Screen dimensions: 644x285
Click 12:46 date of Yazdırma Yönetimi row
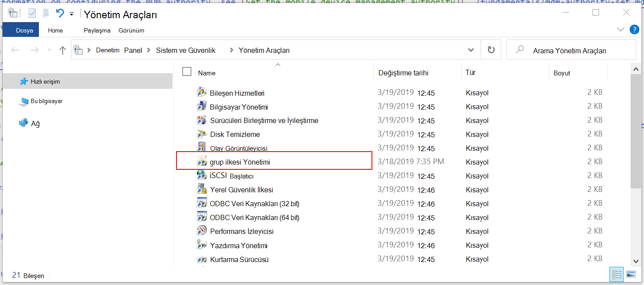point(426,246)
